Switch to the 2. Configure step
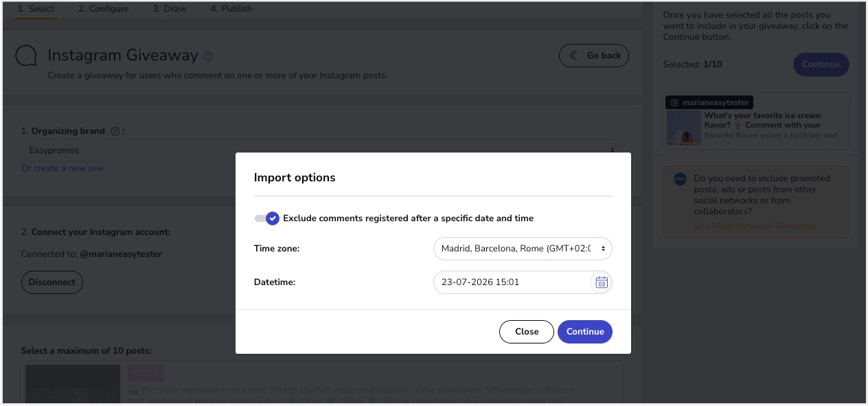The width and height of the screenshot is (868, 406). pos(104,9)
